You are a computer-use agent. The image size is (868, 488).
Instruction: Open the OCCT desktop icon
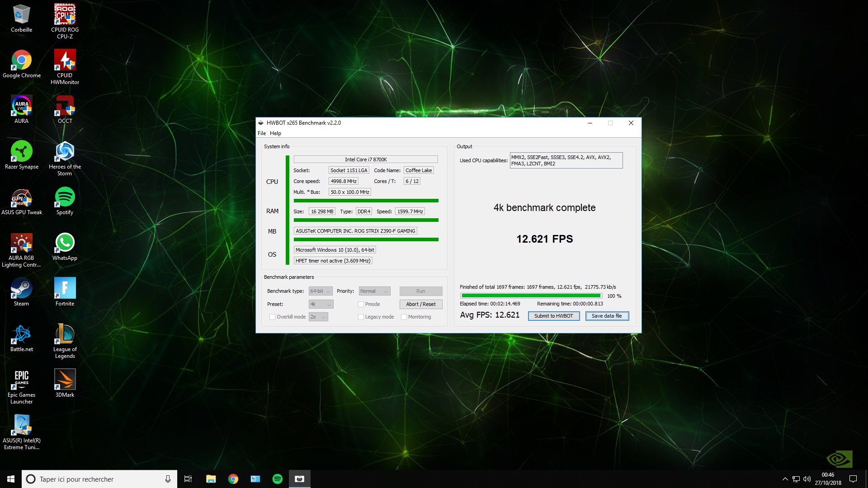(x=65, y=110)
